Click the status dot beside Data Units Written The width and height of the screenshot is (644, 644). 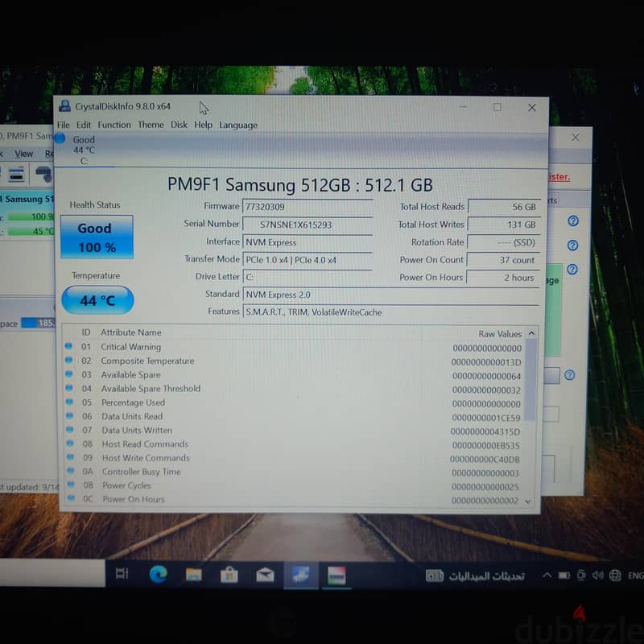click(x=70, y=430)
